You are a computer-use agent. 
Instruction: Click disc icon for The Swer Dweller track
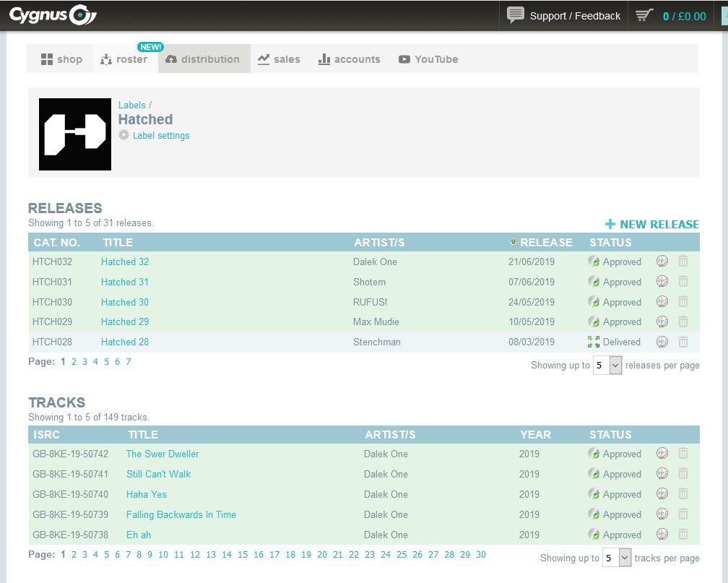point(662,454)
